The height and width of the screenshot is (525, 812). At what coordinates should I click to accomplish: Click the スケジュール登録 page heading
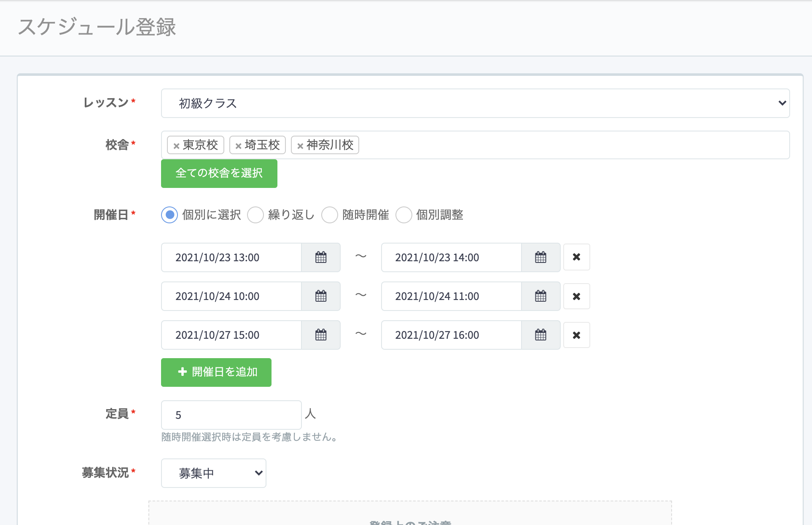(97, 27)
